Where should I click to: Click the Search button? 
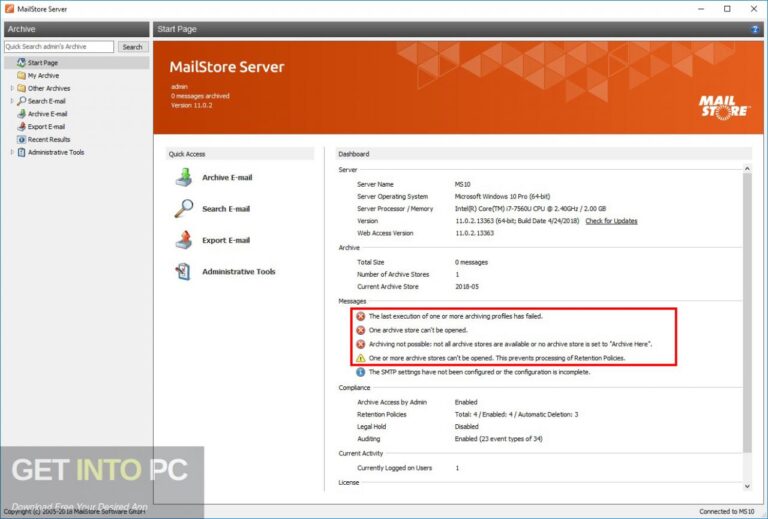click(132, 47)
